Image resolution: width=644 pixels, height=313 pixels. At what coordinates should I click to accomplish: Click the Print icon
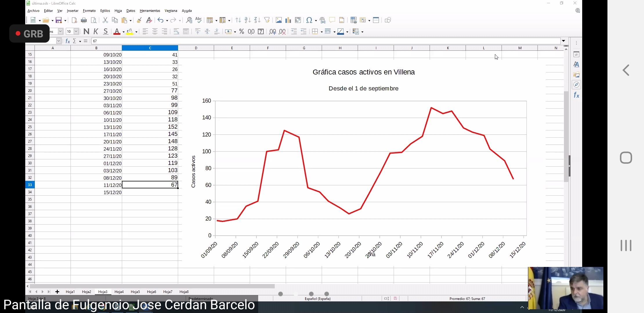pos(84,20)
